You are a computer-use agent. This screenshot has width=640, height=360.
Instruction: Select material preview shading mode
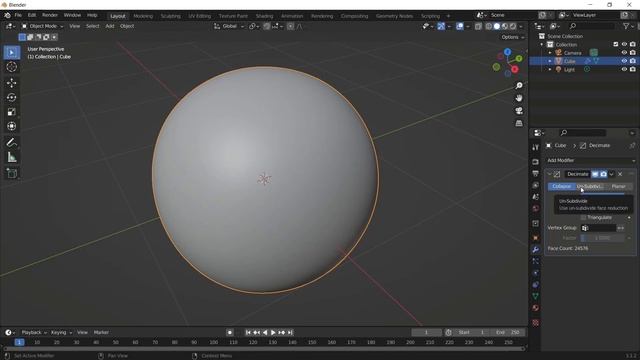[x=505, y=26]
